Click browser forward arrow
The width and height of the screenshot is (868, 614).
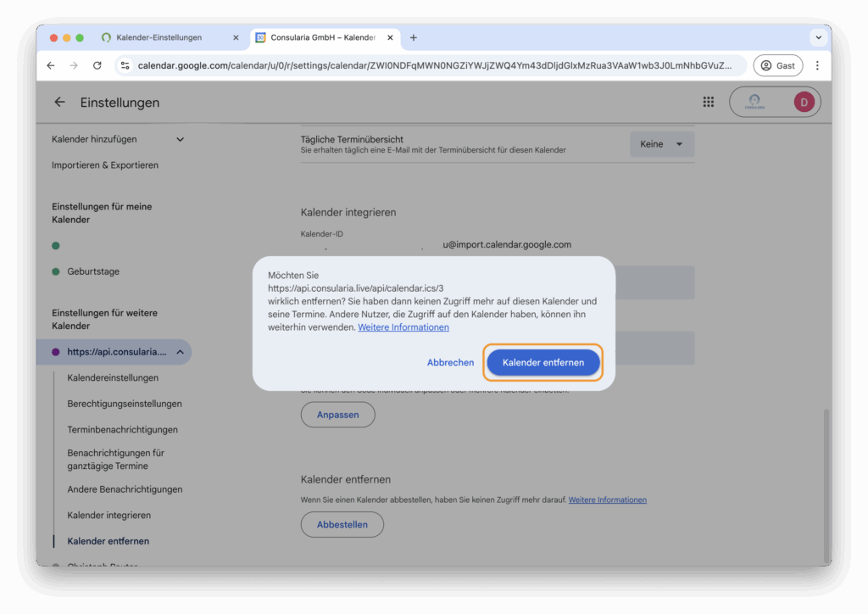74,65
